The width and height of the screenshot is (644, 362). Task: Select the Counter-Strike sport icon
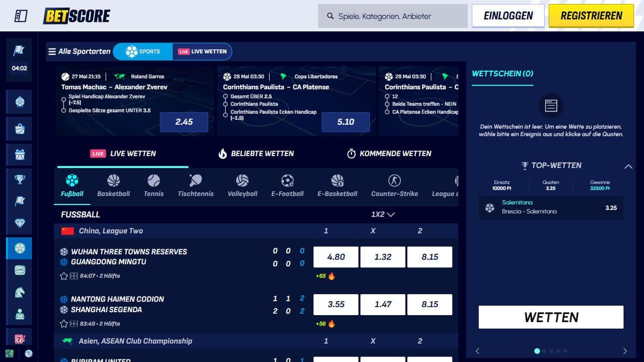(x=394, y=185)
